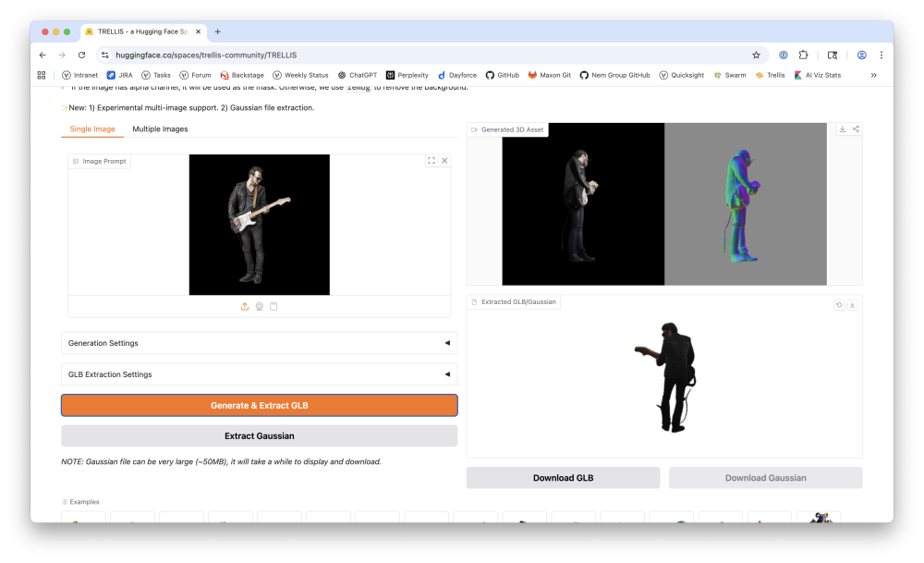Viewport: 924px width, 563px height.
Task: Open the GitHub bookmark
Action: click(x=503, y=75)
